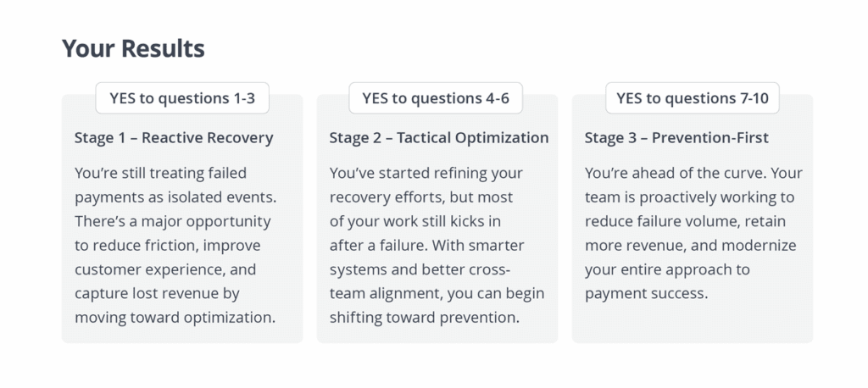Click Stage 3 – Prevention-First title
The width and height of the screenshot is (868, 388).
(676, 138)
